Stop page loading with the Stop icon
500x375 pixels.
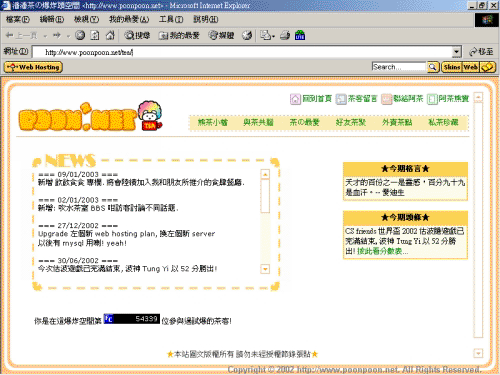80,35
